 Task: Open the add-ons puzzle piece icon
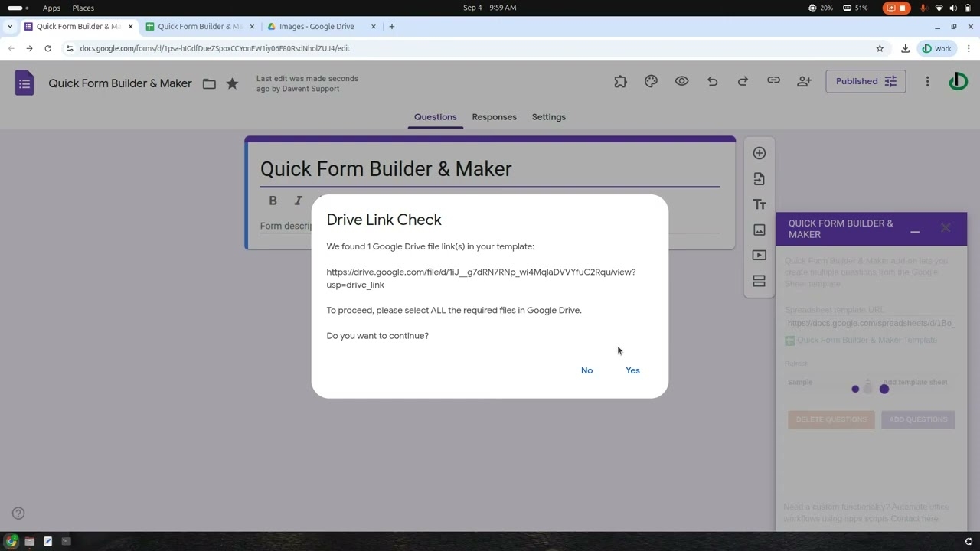click(x=620, y=81)
